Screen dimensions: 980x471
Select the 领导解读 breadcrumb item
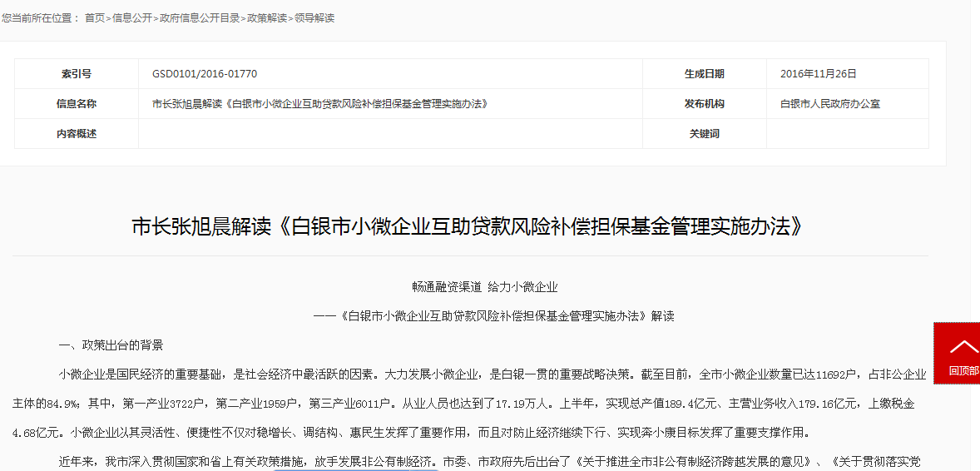click(x=314, y=17)
